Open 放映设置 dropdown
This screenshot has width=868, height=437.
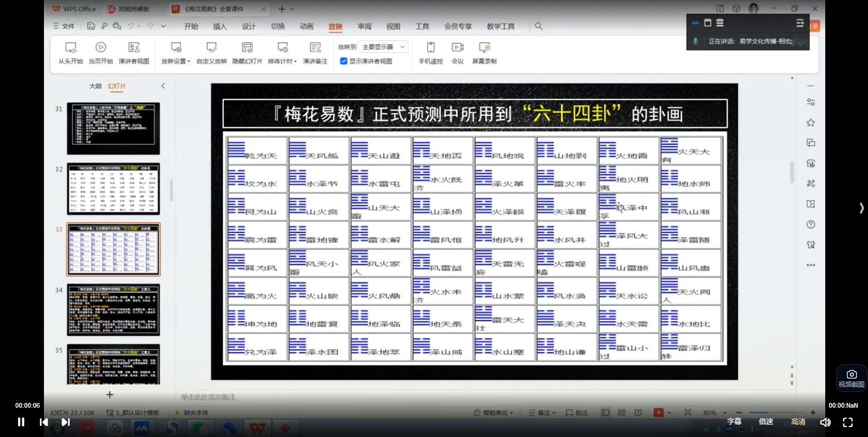pyautogui.click(x=176, y=53)
